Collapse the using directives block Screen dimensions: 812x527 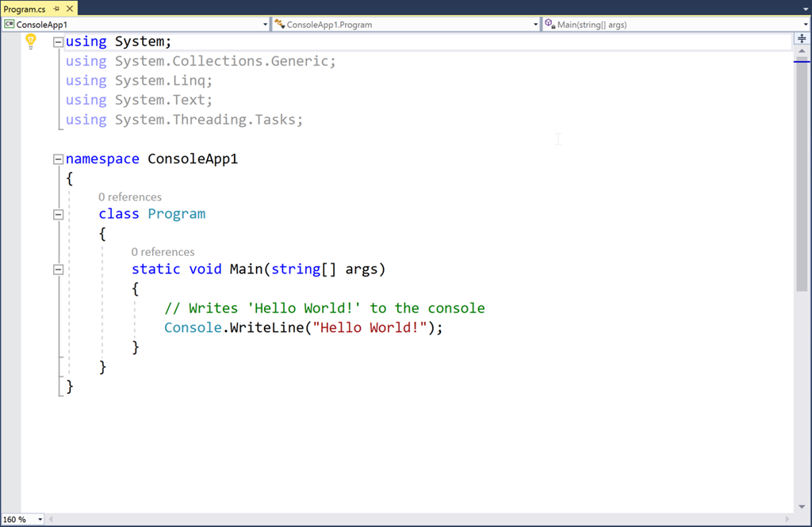point(58,42)
